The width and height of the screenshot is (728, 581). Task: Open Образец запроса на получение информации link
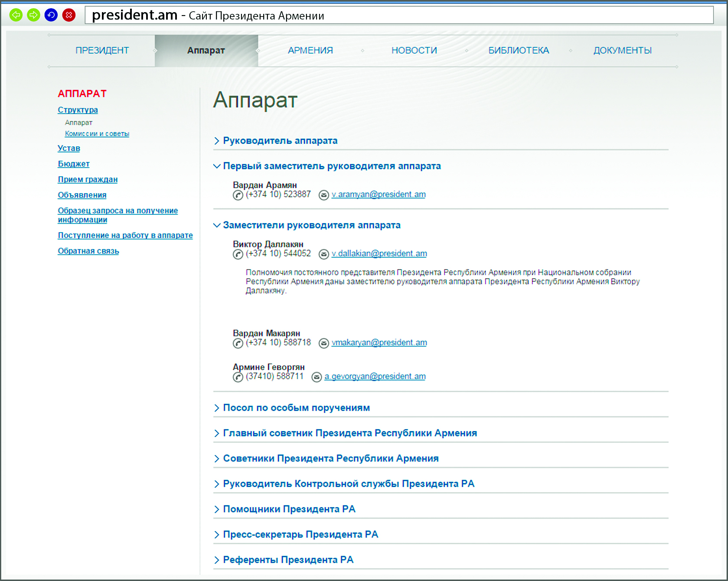(118, 215)
